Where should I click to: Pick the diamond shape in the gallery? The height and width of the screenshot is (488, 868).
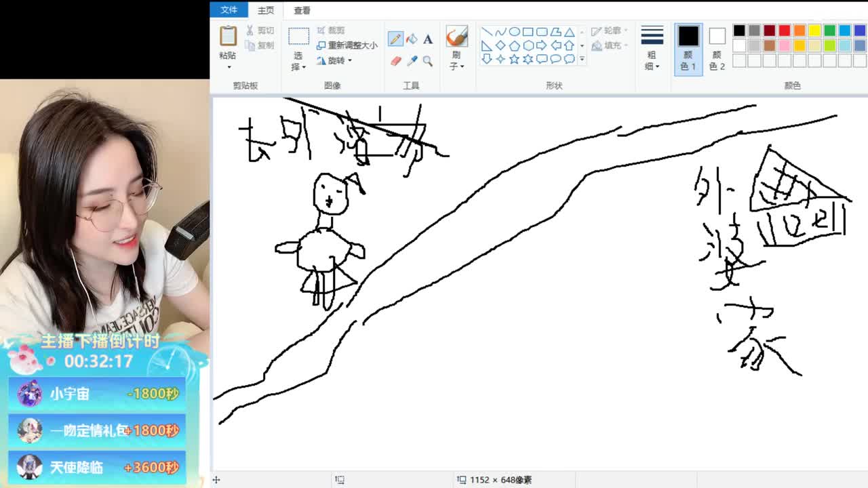(x=500, y=45)
